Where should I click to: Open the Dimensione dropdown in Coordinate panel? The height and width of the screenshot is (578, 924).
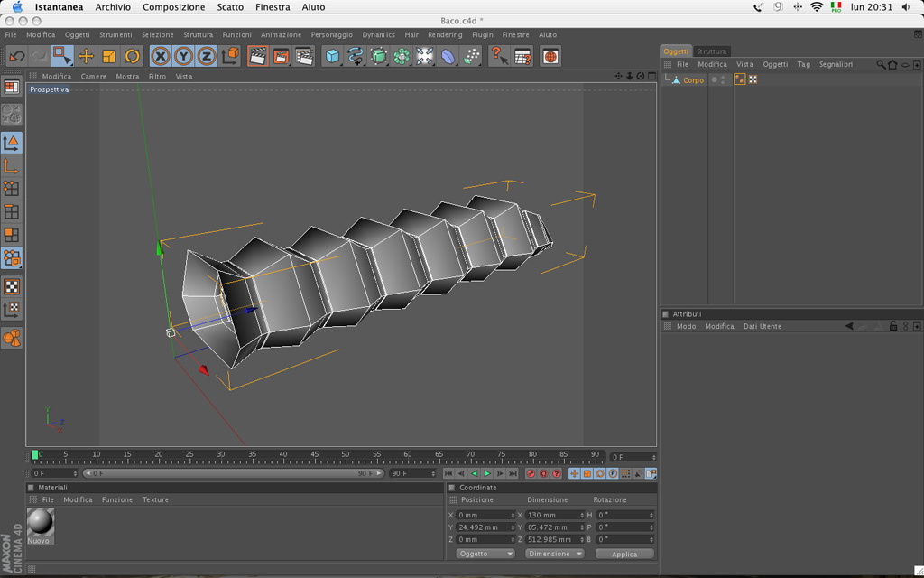pos(554,554)
